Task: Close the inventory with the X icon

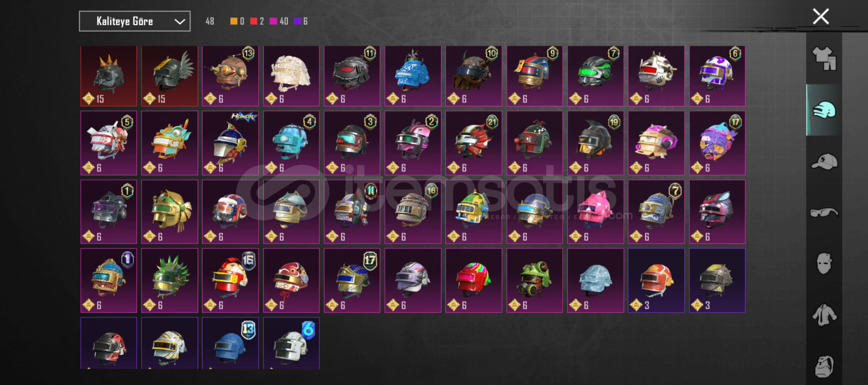Action: point(821,16)
